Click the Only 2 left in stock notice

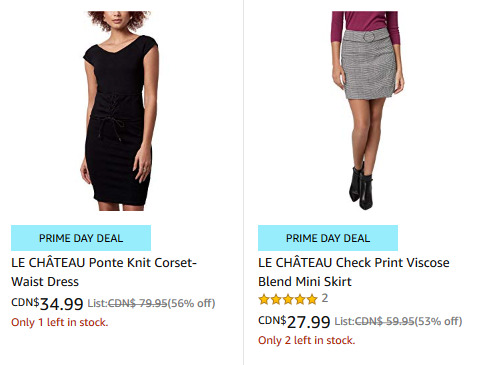(307, 340)
